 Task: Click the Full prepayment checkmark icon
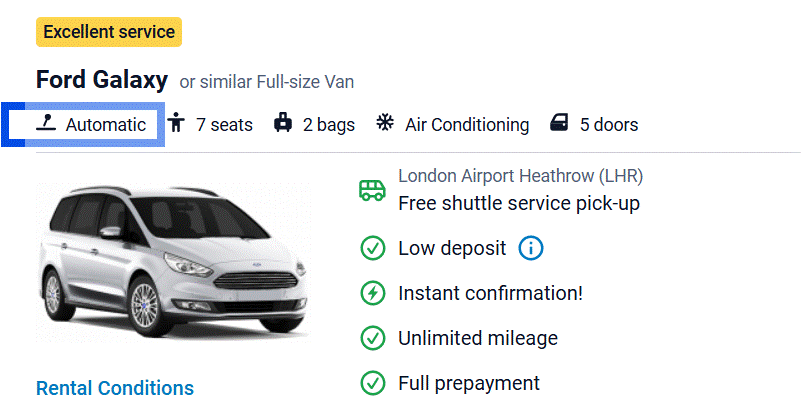pos(372,383)
